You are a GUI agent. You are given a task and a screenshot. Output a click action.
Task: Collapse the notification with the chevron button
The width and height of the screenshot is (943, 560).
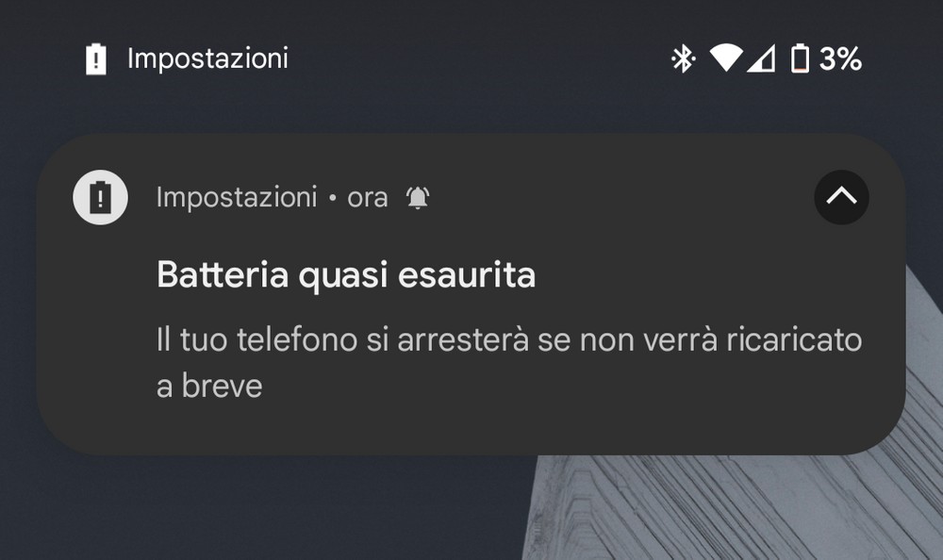pos(841,197)
